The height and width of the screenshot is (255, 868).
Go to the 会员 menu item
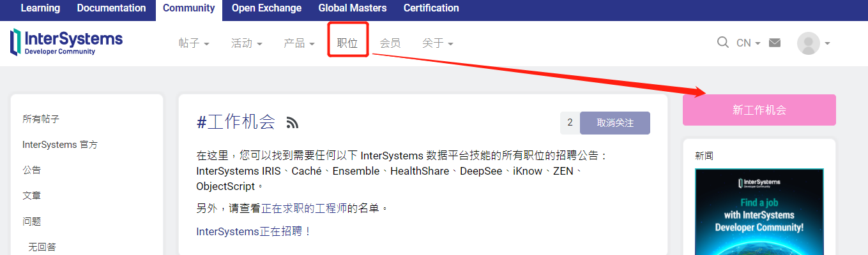(390, 43)
